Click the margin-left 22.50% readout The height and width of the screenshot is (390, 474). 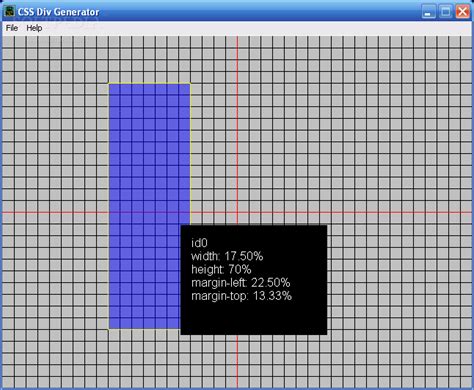(x=241, y=283)
